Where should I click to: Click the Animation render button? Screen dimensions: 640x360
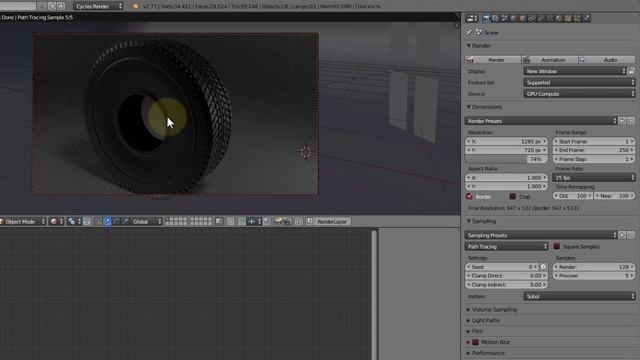click(550, 60)
